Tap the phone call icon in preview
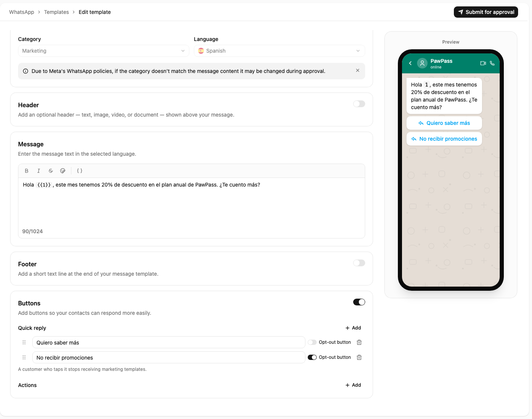Image resolution: width=532 pixels, height=419 pixels. [x=492, y=63]
